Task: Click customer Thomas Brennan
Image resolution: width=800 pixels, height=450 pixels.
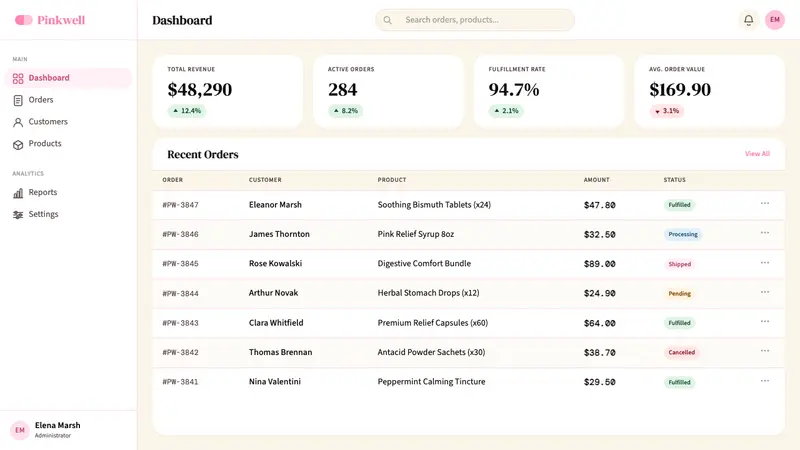Action: pyautogui.click(x=280, y=352)
